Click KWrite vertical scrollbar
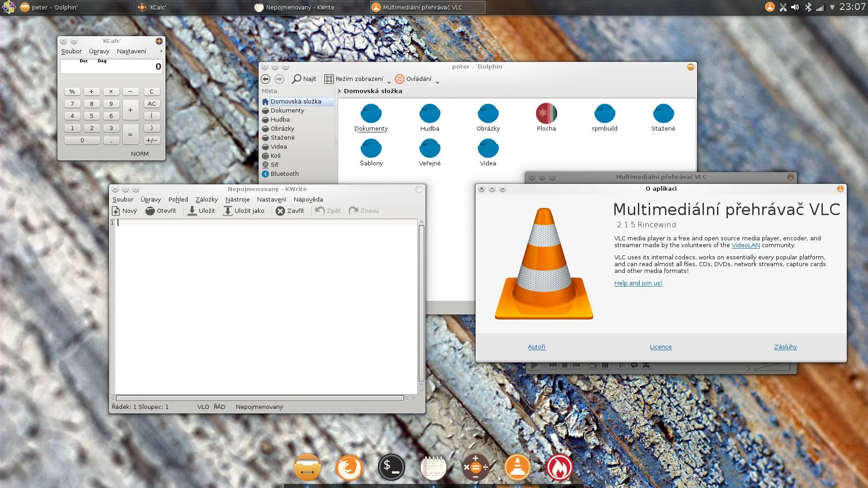868x488 pixels. click(x=421, y=304)
